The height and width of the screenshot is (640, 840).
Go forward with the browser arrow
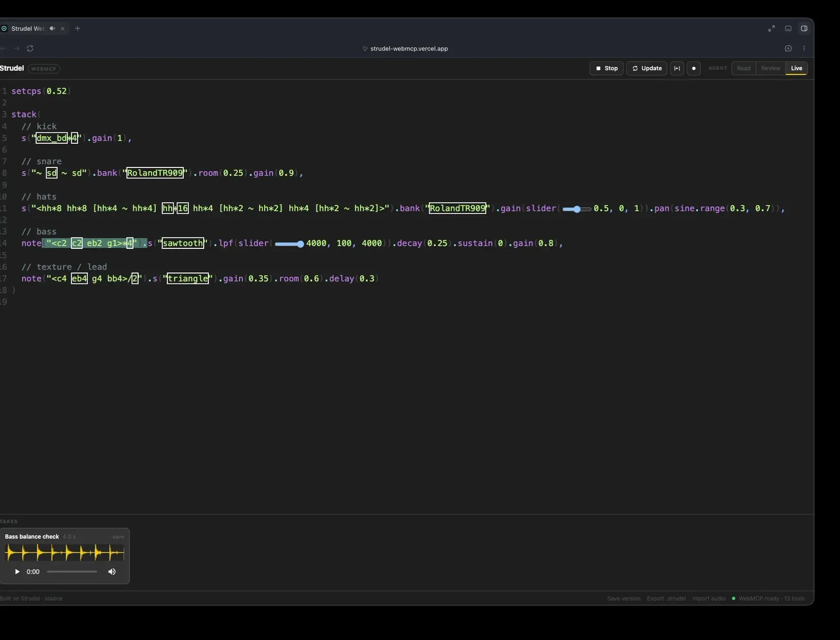tap(16, 48)
